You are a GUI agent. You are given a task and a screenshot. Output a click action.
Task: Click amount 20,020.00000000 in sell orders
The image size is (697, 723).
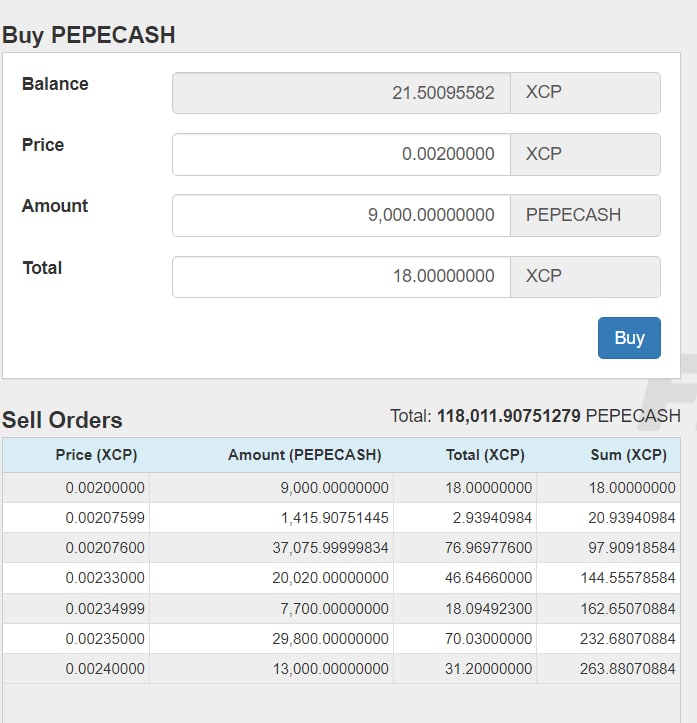[331, 578]
